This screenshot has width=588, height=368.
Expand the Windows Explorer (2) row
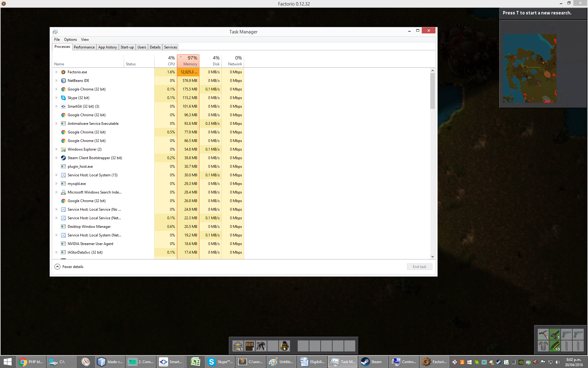(x=56, y=149)
